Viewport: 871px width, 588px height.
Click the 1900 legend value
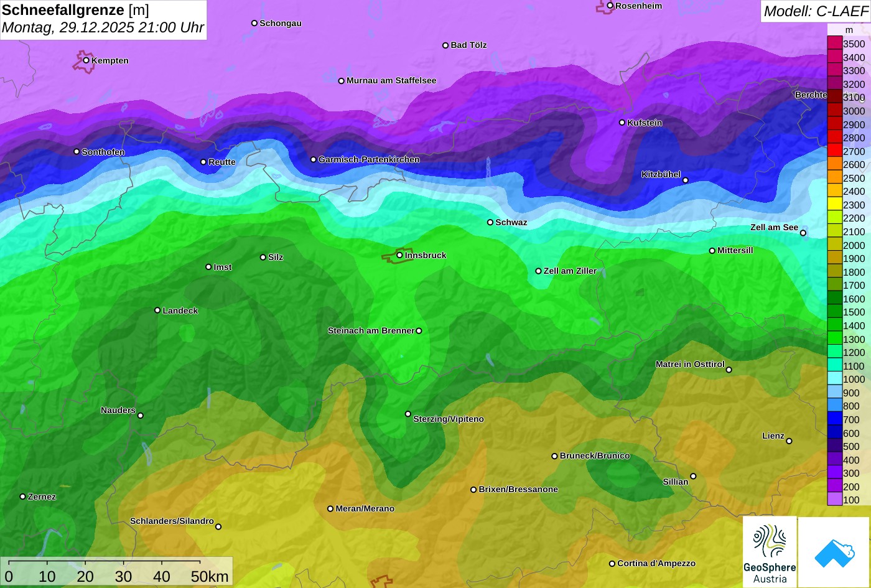click(854, 258)
